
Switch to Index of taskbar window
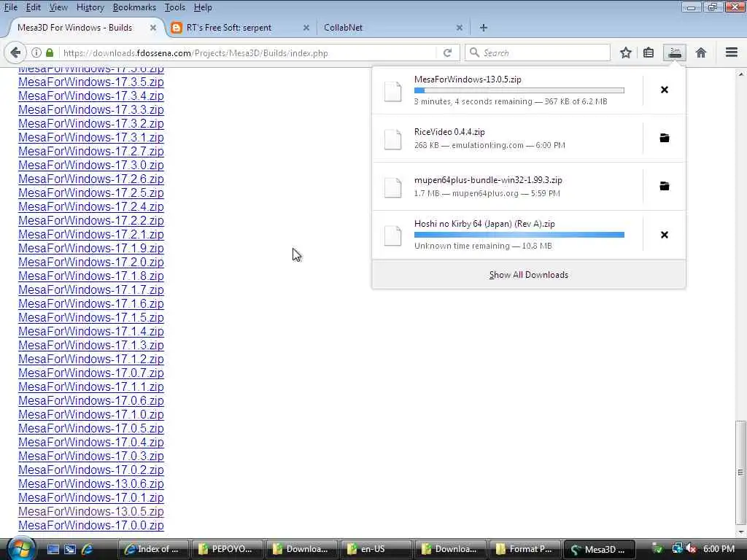(x=153, y=549)
